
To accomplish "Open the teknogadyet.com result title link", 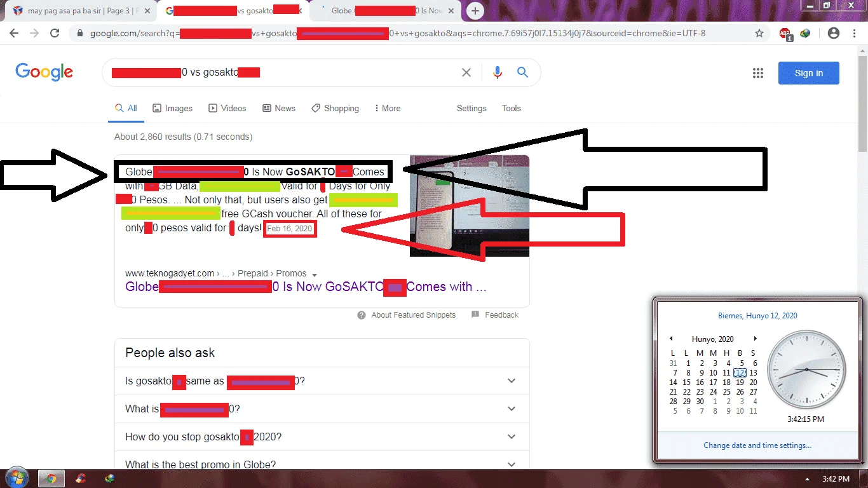I will (306, 287).
